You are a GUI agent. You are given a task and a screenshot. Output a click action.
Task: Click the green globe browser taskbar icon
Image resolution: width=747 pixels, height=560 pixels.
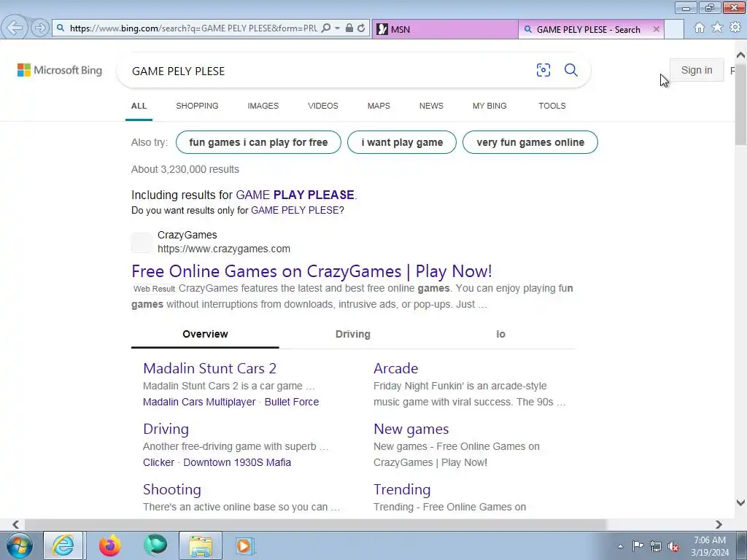click(155, 545)
